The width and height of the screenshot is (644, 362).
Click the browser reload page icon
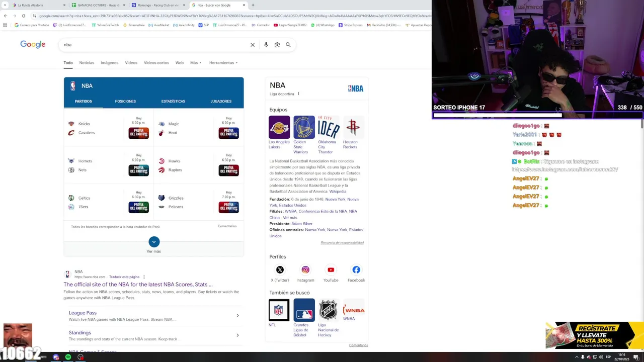pos(23,16)
